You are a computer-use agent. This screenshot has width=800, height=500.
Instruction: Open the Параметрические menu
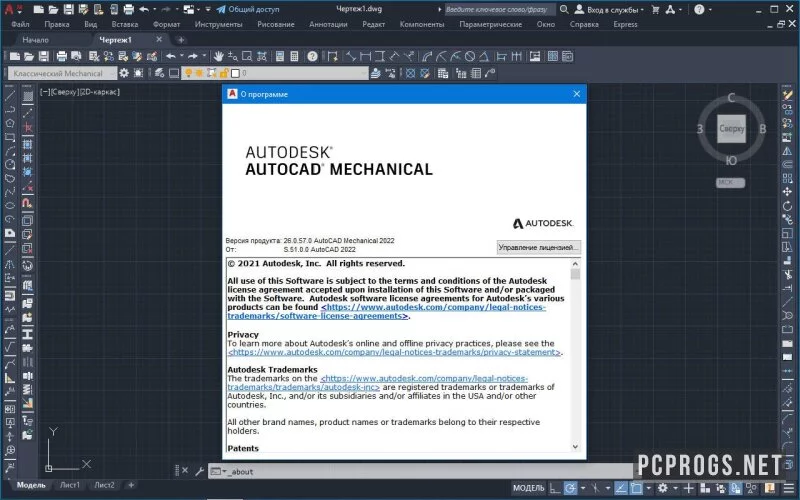(x=490, y=24)
